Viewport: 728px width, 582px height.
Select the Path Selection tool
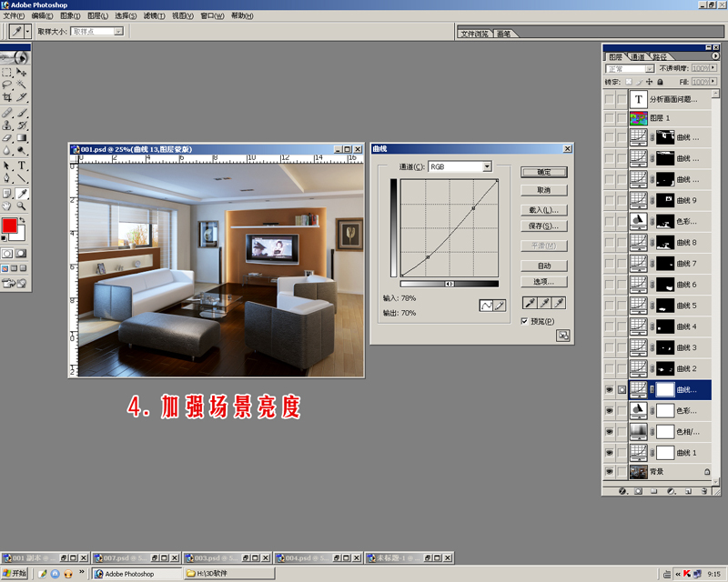pos(7,166)
